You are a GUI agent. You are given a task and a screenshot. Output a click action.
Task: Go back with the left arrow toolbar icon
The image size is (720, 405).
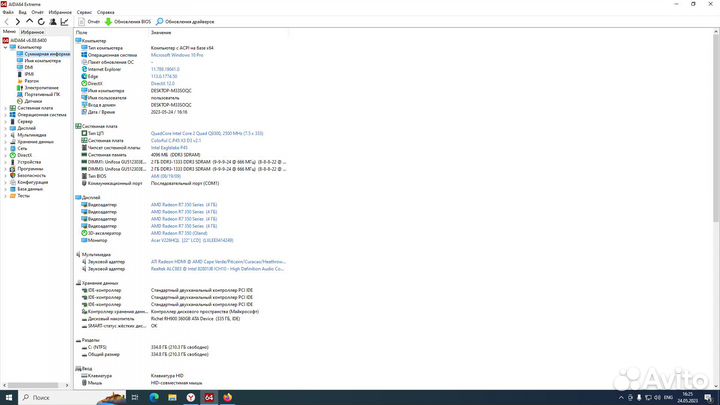(6, 22)
